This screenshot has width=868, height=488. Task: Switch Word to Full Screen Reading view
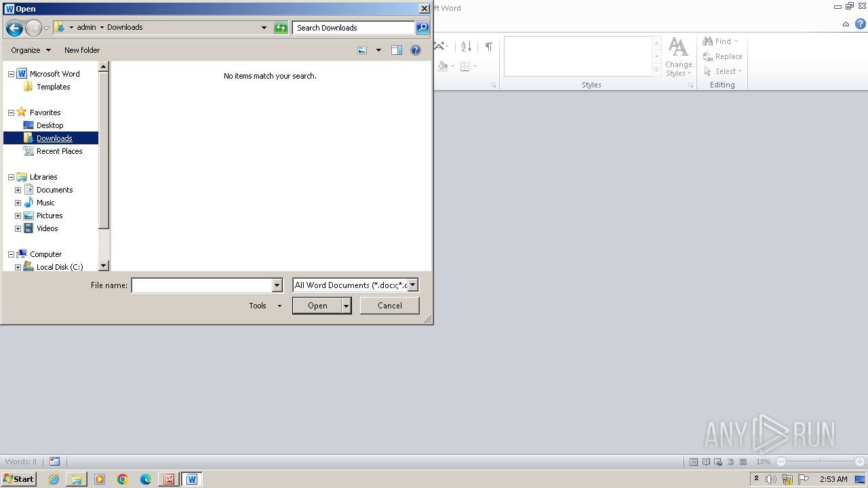coord(706,462)
